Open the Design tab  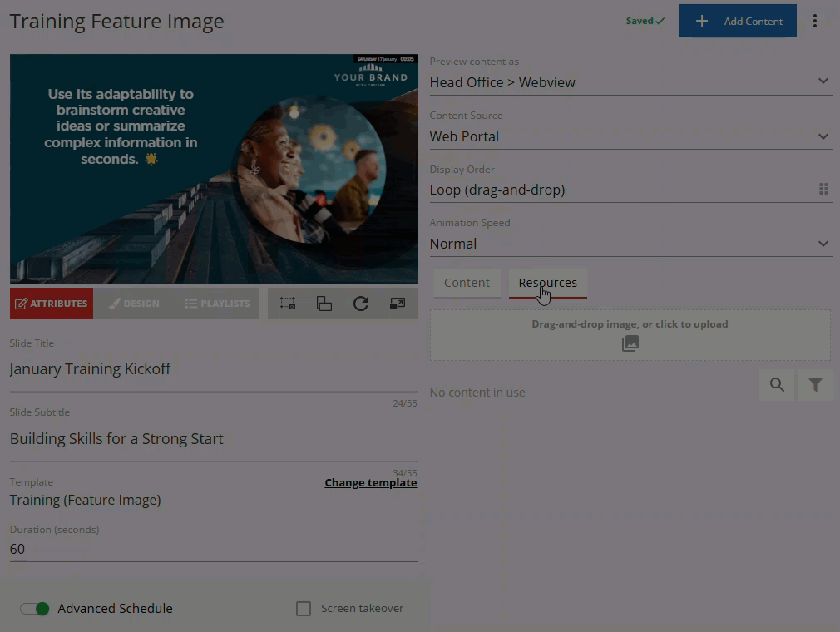[x=134, y=304]
